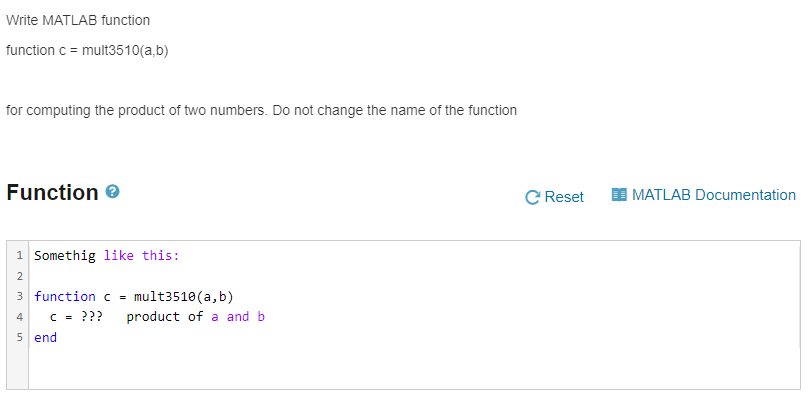Click the 'Function' section heading

point(52,192)
